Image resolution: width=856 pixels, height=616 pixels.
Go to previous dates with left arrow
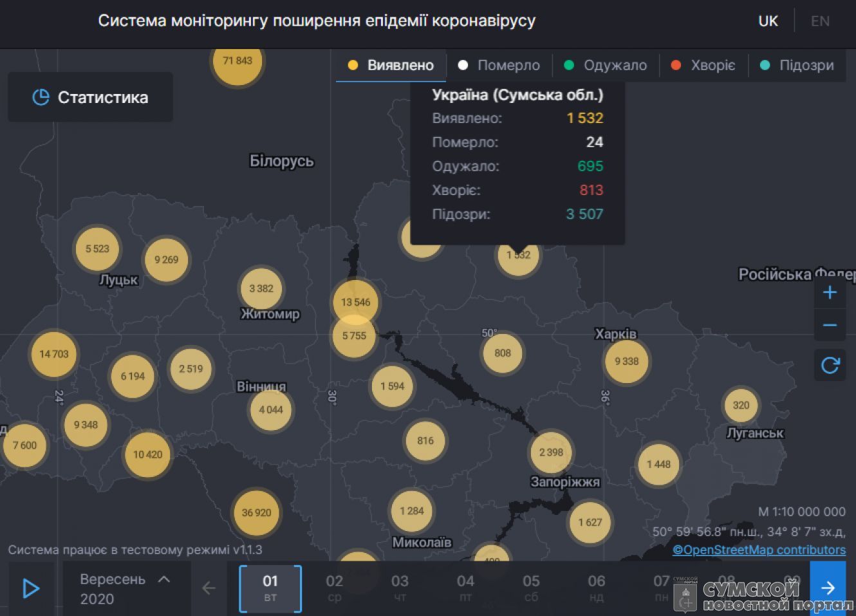click(209, 588)
